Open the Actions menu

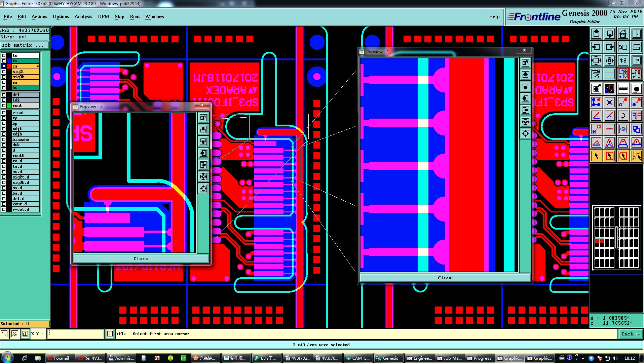[x=39, y=16]
